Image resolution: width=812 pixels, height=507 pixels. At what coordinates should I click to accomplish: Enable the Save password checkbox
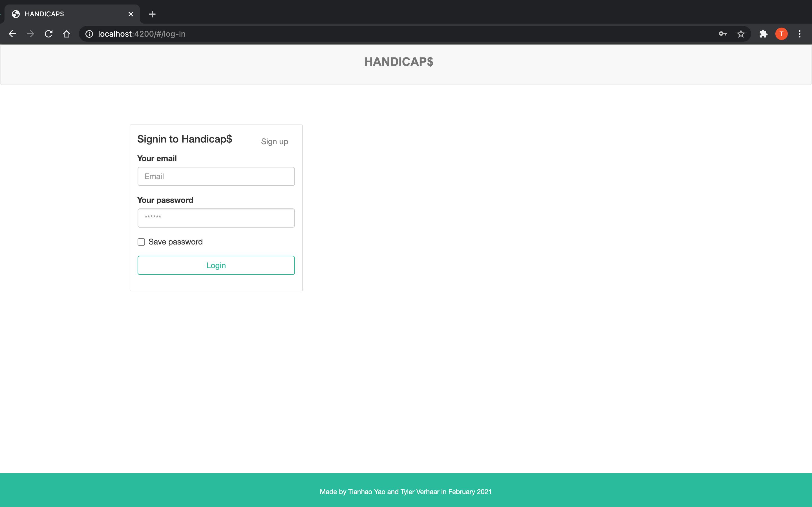pos(141,242)
